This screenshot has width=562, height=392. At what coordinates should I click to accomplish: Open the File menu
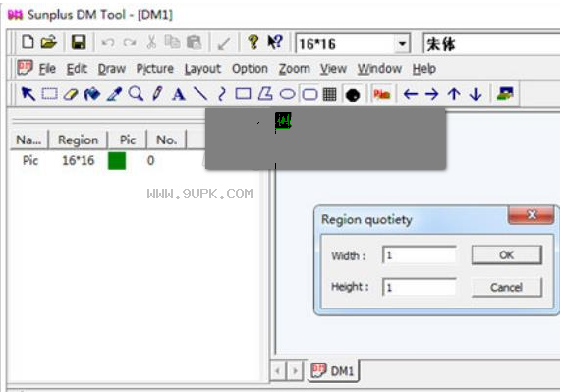[x=47, y=68]
